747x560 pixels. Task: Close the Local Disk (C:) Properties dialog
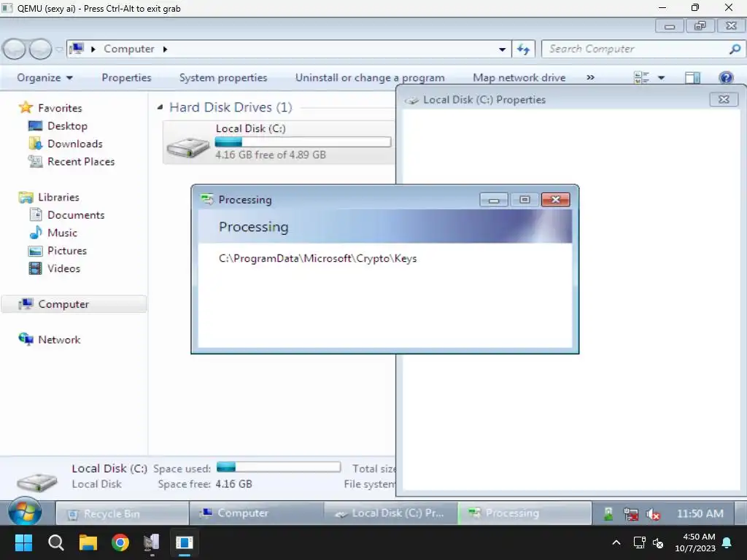pyautogui.click(x=724, y=99)
